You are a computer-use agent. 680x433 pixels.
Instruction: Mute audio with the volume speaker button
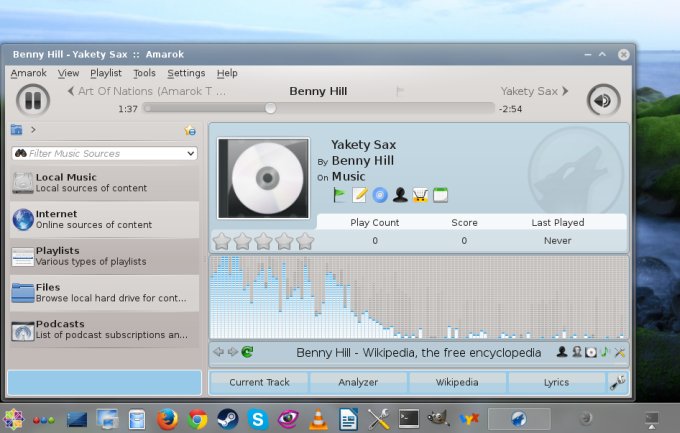click(x=602, y=100)
